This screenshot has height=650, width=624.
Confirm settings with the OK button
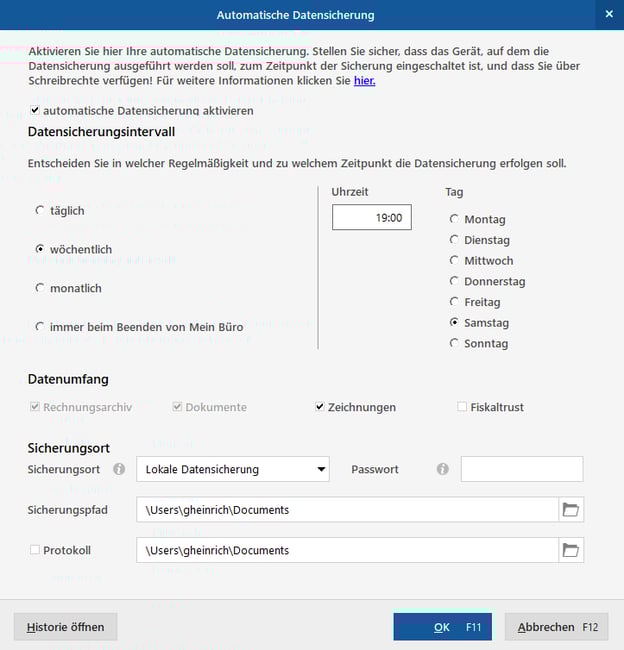[x=442, y=627]
